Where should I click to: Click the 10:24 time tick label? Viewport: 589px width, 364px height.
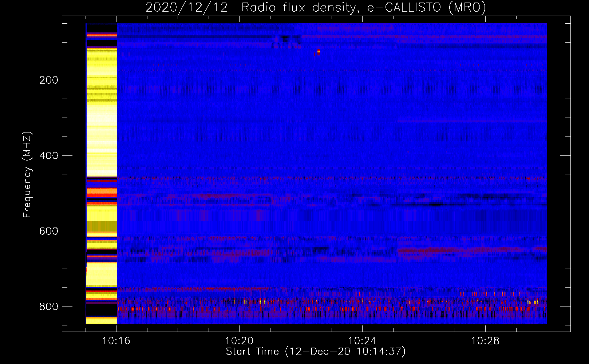pos(363,341)
